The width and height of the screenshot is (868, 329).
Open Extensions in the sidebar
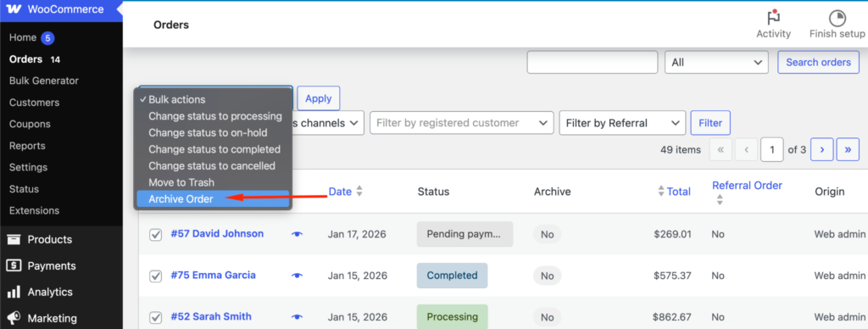(34, 210)
